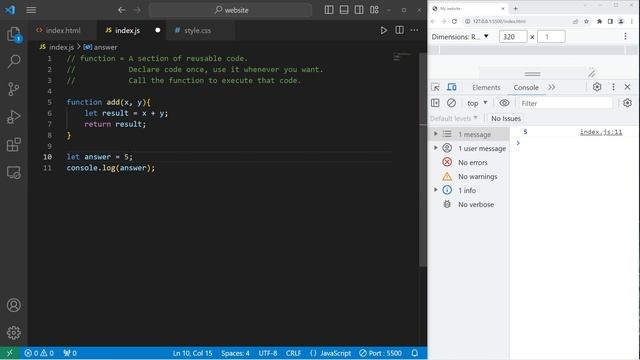Open the index.js:11 source link
This screenshot has width=640, height=360.
tap(601, 132)
